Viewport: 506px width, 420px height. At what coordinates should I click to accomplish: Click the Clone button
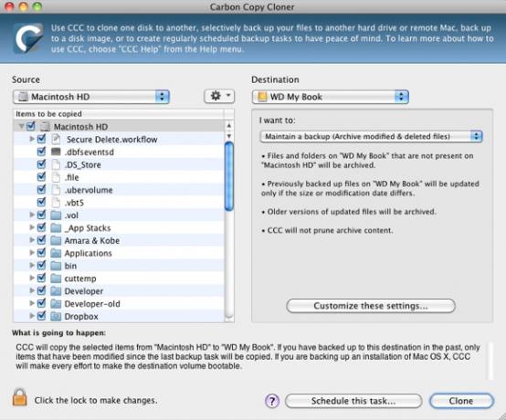(461, 401)
